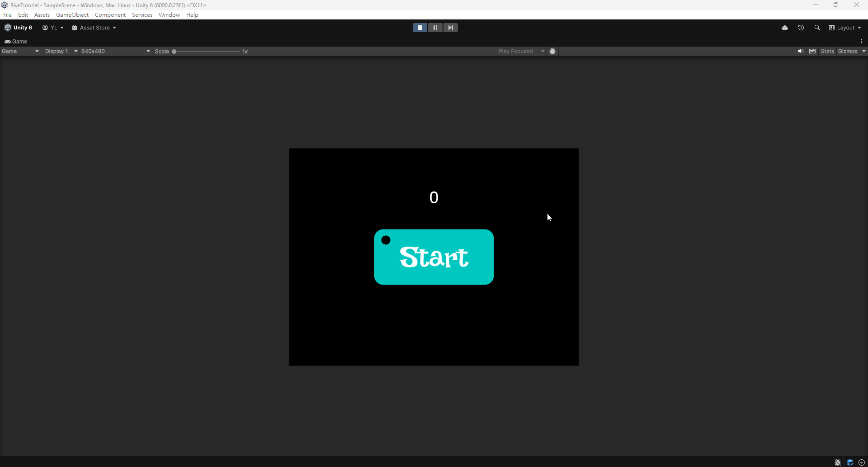
Task: Click the Step forward one frame button
Action: [x=450, y=28]
